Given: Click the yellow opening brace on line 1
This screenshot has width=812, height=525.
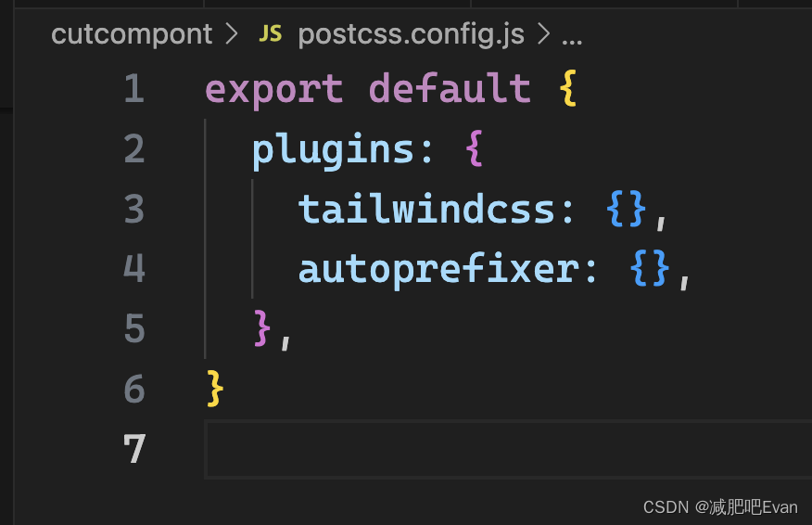Looking at the screenshot, I should [568, 89].
